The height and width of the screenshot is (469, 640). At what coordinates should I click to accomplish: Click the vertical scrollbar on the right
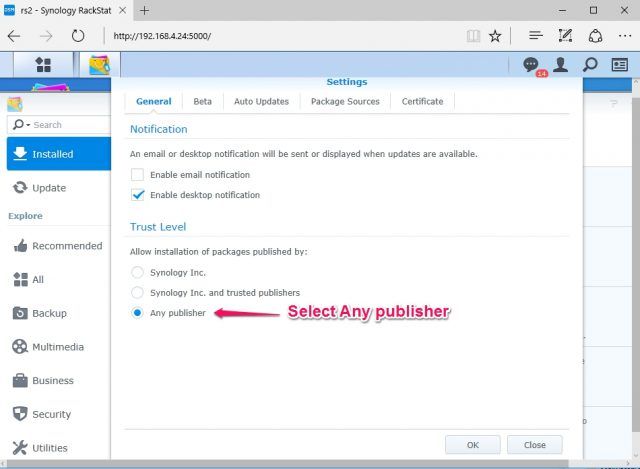pyautogui.click(x=636, y=265)
